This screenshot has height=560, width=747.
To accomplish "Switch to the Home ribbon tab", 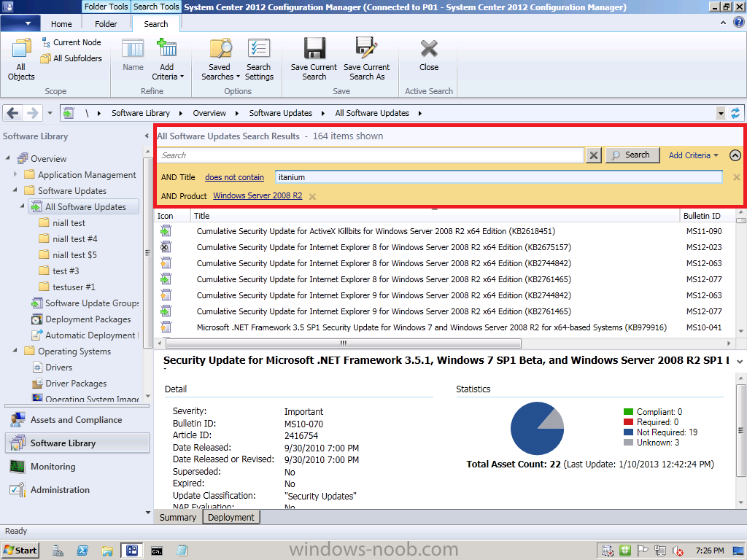I will 61,24.
